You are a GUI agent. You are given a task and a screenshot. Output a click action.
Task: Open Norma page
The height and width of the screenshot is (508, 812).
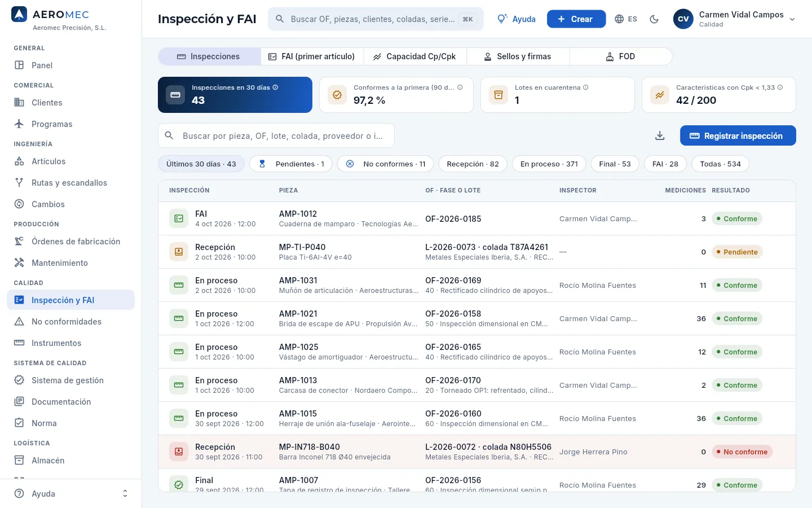click(70, 423)
